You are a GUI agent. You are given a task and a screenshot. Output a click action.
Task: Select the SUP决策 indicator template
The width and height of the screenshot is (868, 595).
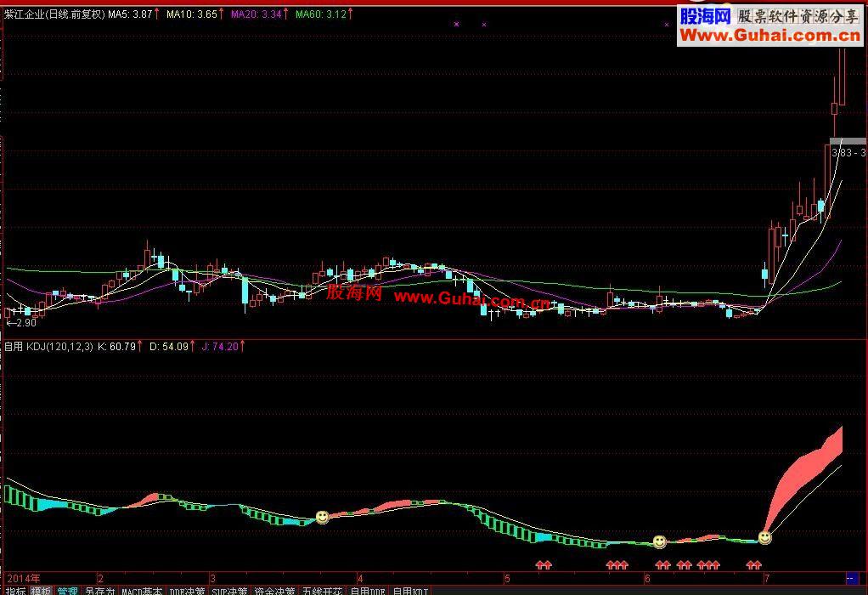[x=229, y=591]
